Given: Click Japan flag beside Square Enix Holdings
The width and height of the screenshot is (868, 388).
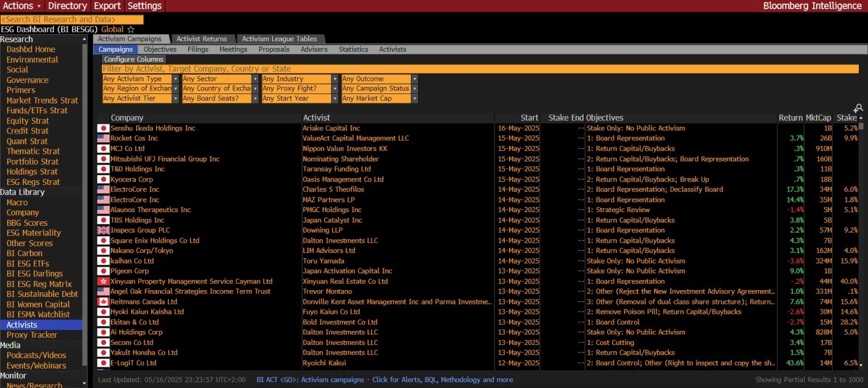Looking at the screenshot, I should point(103,240).
